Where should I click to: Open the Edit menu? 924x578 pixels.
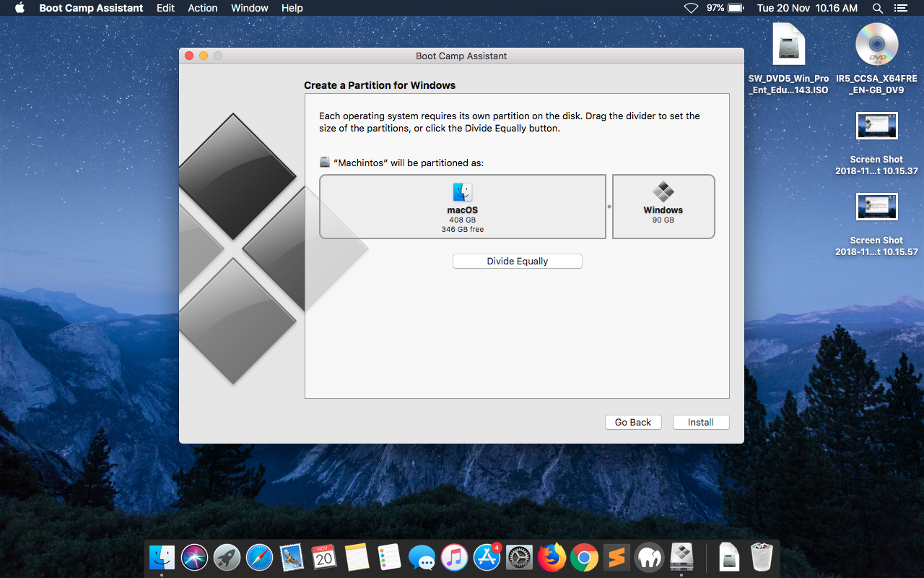[x=165, y=8]
